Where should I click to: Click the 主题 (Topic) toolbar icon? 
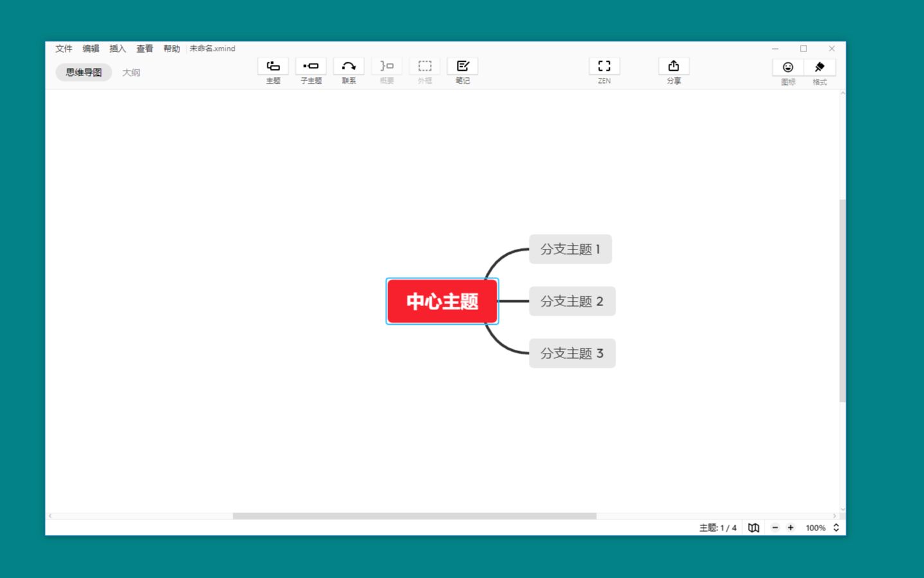coord(273,66)
